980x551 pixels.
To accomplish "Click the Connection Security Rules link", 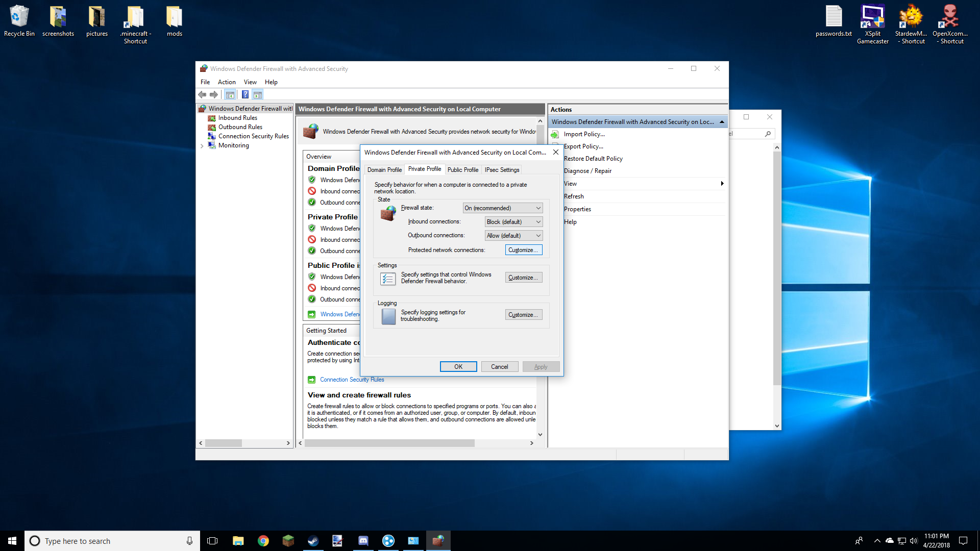I will click(352, 380).
